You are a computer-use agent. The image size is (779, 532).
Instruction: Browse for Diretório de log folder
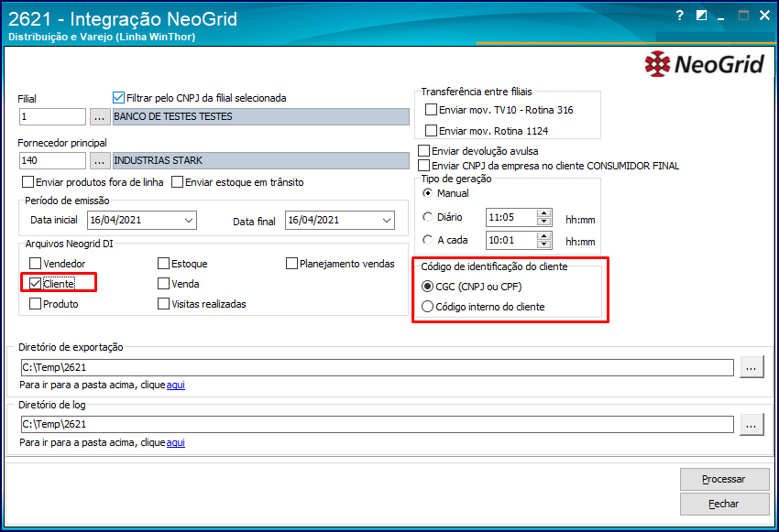tap(752, 425)
